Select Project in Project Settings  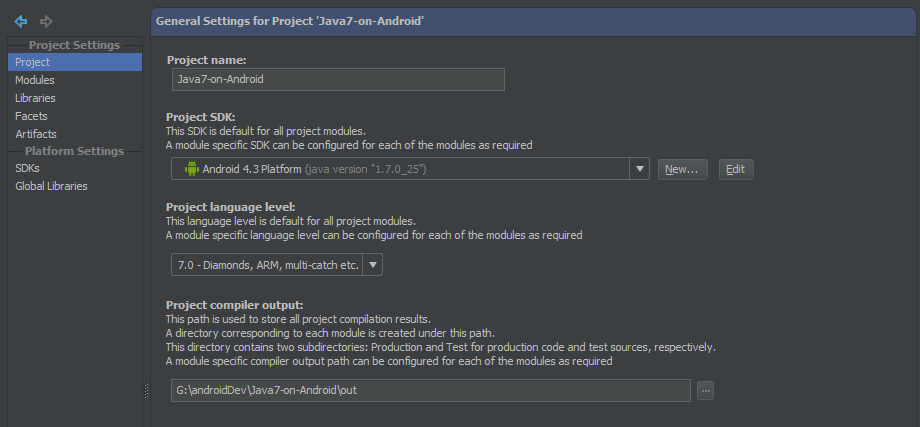coord(75,62)
